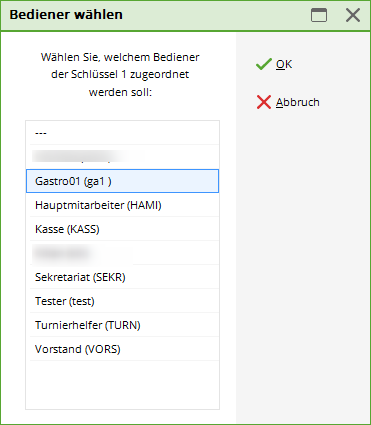Maximize the Bediener wählen dialog window
This screenshot has height=425, width=371.
coord(319,15)
